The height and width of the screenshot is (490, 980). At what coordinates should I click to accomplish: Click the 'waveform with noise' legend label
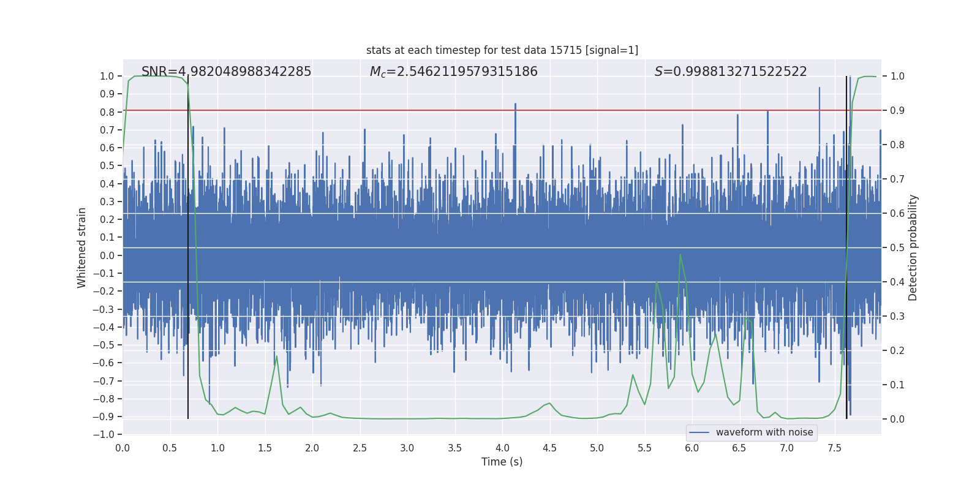(764, 432)
